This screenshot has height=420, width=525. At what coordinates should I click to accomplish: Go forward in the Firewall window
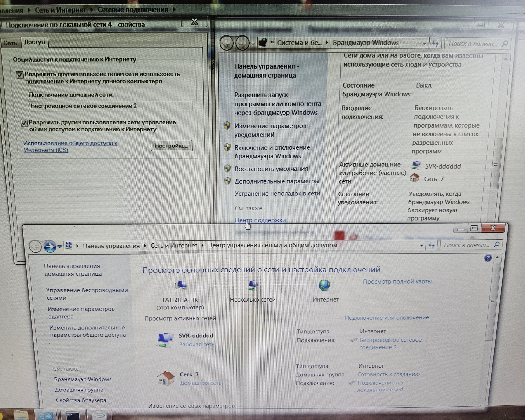(242, 43)
